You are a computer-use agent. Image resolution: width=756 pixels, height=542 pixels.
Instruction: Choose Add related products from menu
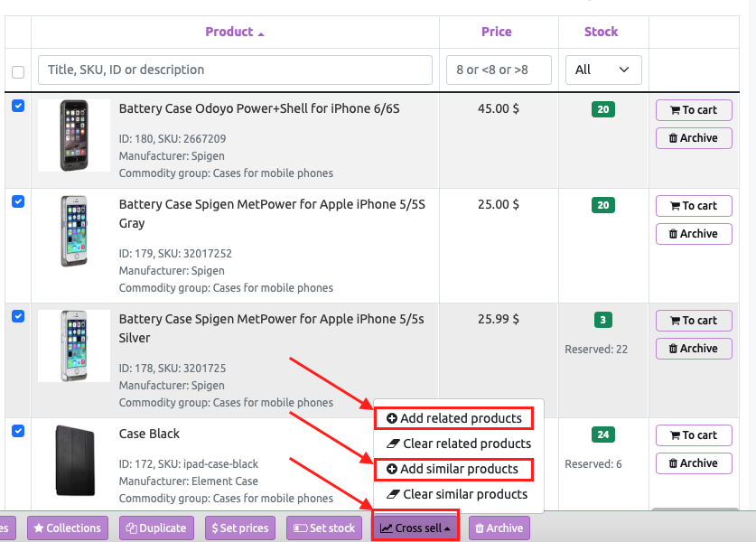click(453, 418)
